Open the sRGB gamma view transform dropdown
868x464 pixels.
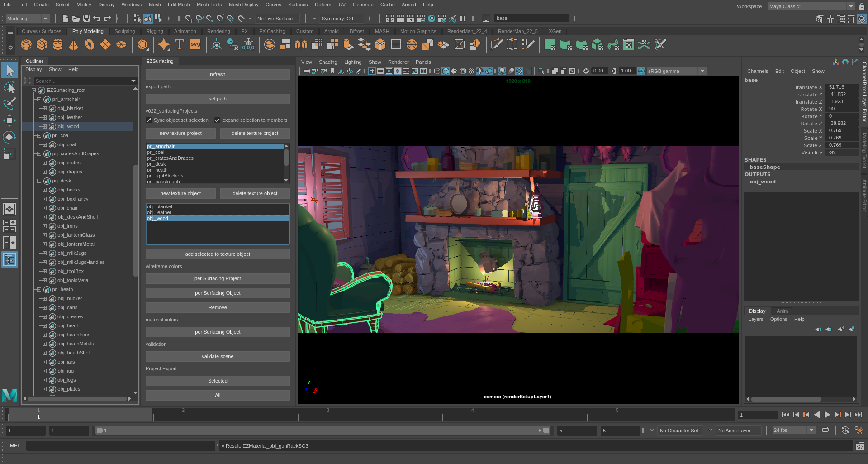pos(702,71)
